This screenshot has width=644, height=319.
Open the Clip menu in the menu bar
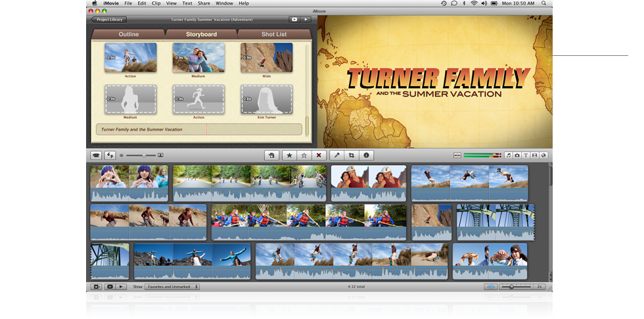click(x=156, y=3)
